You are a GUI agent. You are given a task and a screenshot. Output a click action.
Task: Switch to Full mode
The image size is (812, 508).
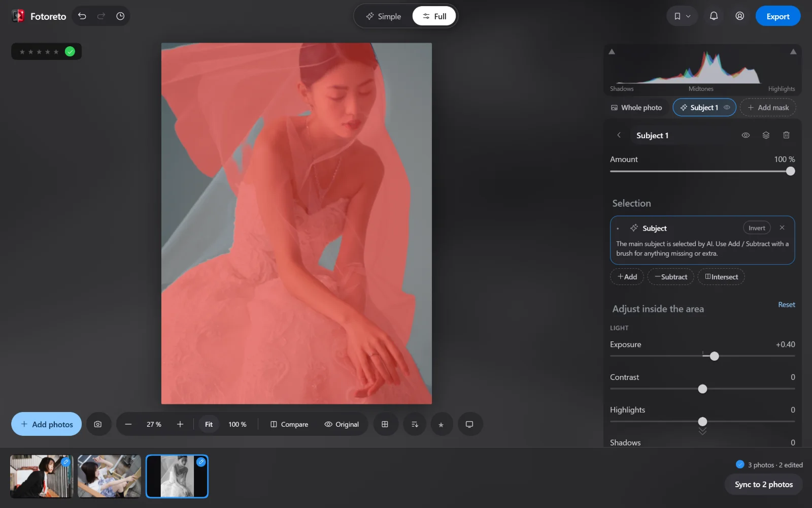434,16
